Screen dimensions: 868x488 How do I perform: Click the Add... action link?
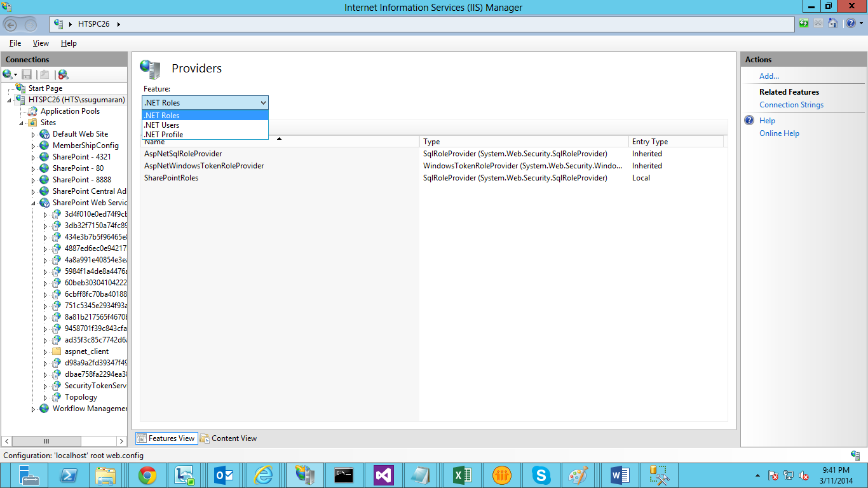click(769, 76)
